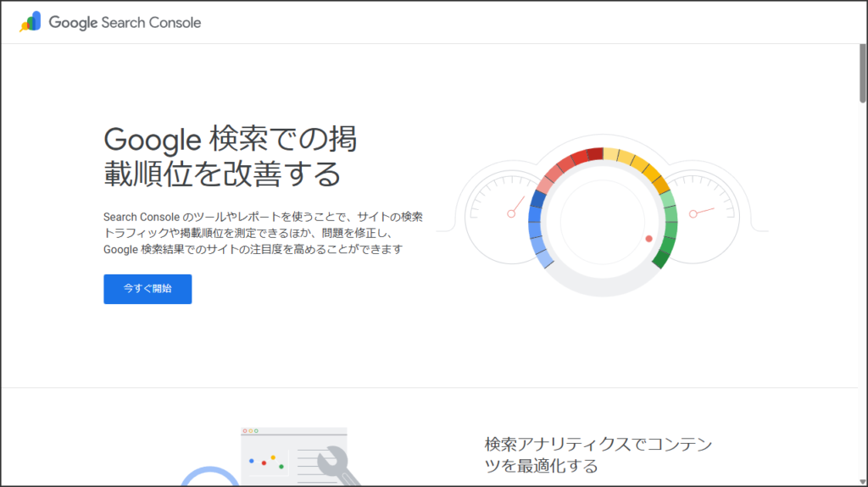Click the heading "Google 検索での掲載順位を改善する"
Viewport: 868px width, 487px height.
coord(230,156)
